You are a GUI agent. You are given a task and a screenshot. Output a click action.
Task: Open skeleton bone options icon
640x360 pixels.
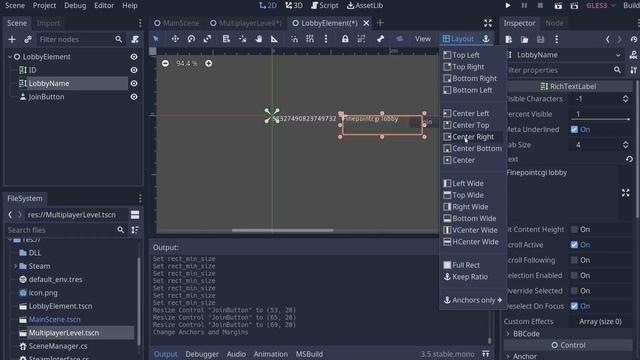[380, 39]
